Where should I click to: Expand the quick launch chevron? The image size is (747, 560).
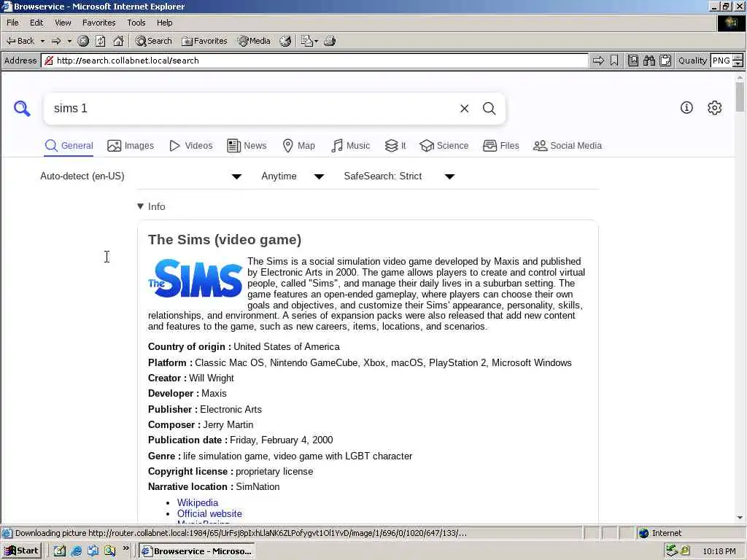click(125, 548)
